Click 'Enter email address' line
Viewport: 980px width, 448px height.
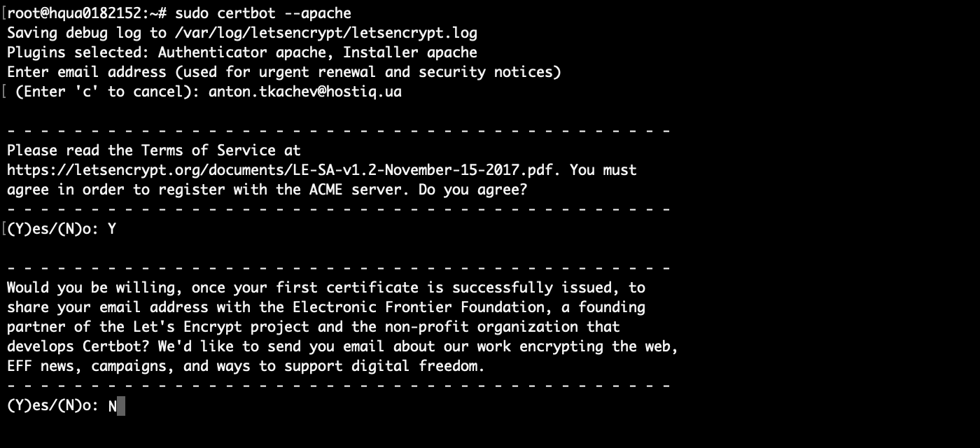pos(284,72)
